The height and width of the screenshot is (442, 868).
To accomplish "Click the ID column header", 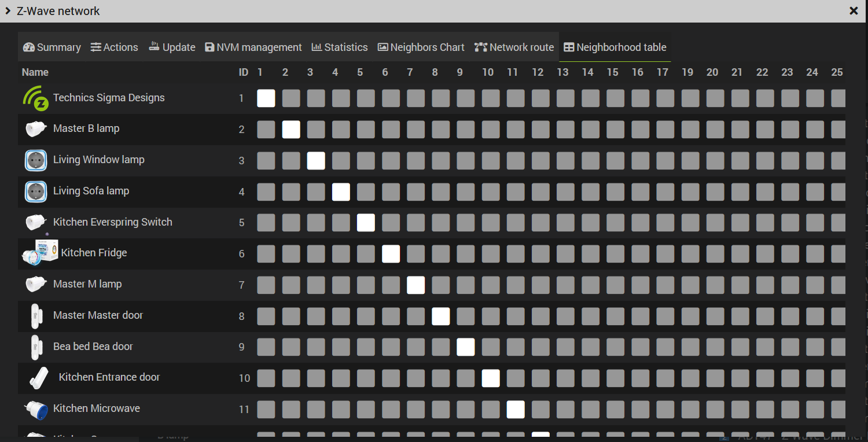I will [x=244, y=72].
